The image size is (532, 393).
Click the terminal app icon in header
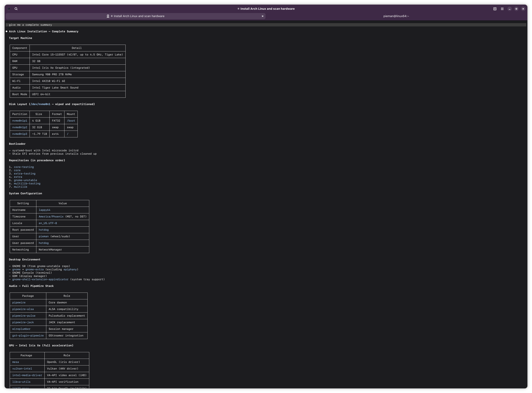coord(9,9)
